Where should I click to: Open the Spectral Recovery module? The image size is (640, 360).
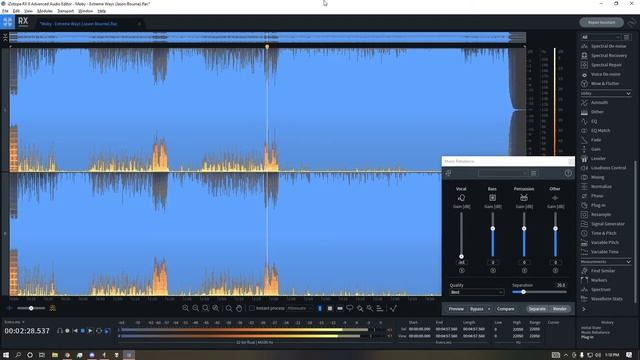605,56
